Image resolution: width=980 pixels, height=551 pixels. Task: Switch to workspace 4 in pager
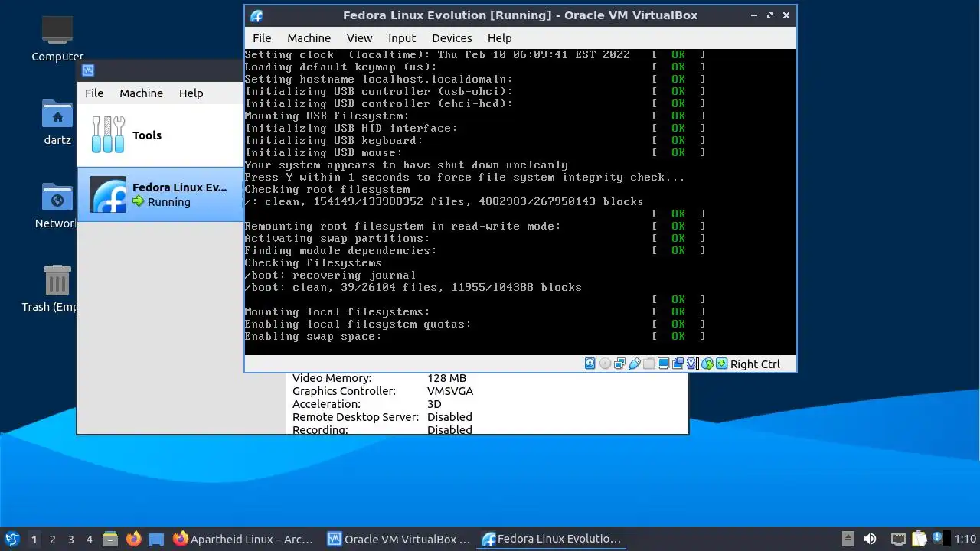pyautogui.click(x=89, y=539)
